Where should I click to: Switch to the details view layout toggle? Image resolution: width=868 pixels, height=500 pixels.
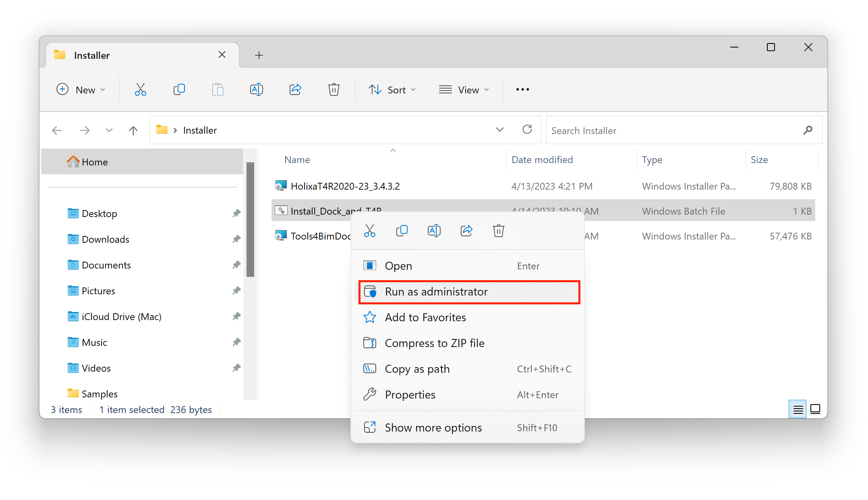pos(798,409)
